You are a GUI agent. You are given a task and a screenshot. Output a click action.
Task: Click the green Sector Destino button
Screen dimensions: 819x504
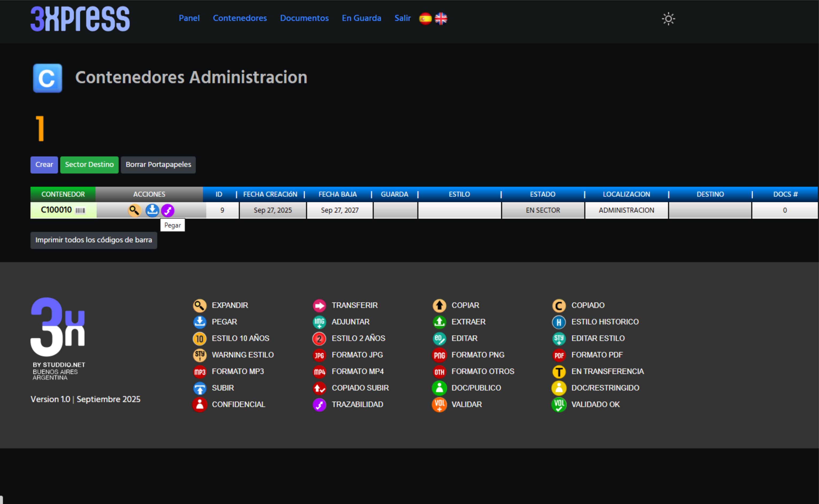[x=89, y=165]
